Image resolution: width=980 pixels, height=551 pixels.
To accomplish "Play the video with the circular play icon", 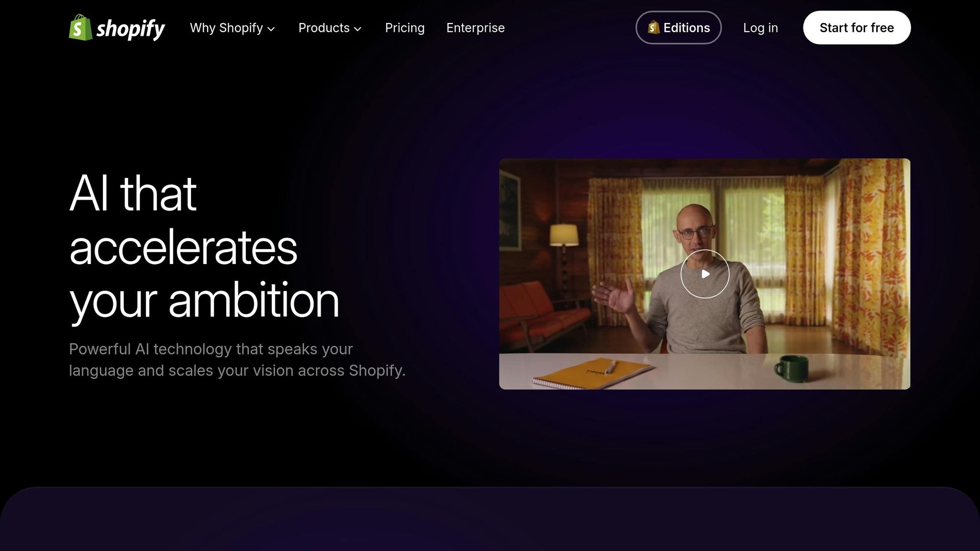I will tap(705, 274).
